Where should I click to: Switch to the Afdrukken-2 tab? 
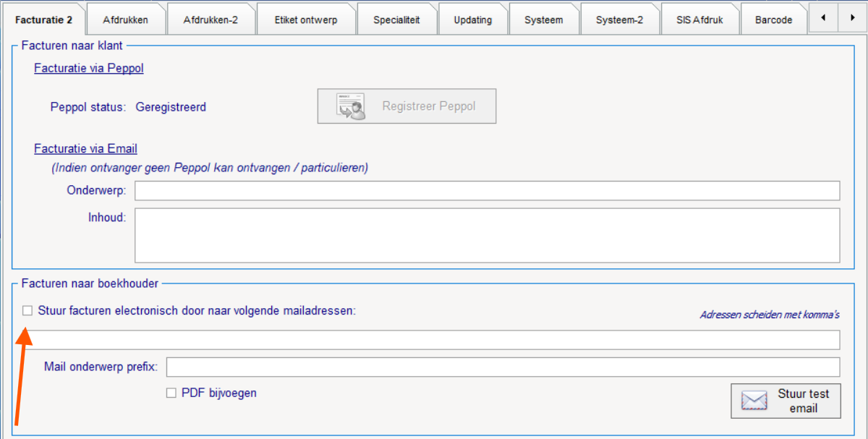click(x=210, y=20)
